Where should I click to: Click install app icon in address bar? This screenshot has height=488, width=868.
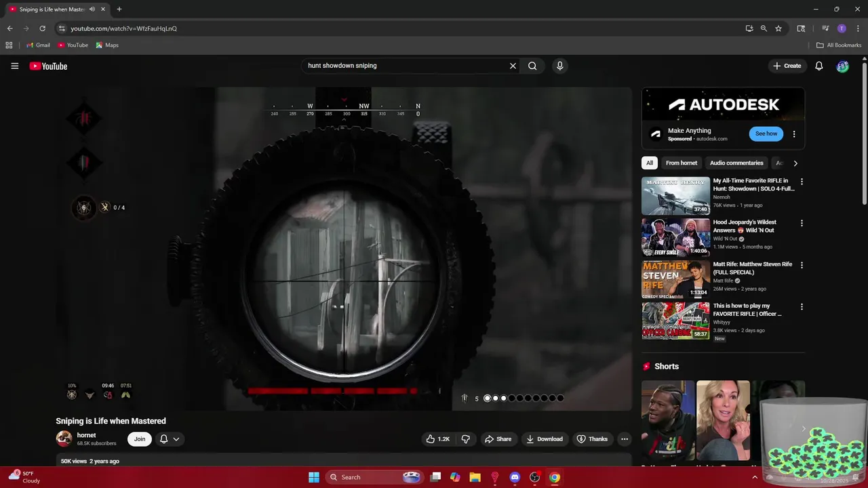click(x=749, y=28)
